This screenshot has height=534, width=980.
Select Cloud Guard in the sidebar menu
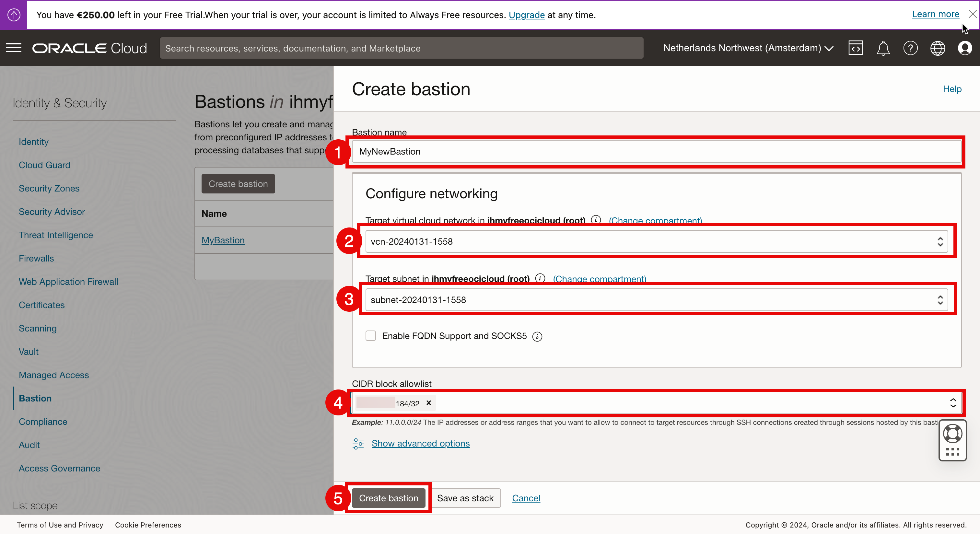pyautogui.click(x=44, y=165)
